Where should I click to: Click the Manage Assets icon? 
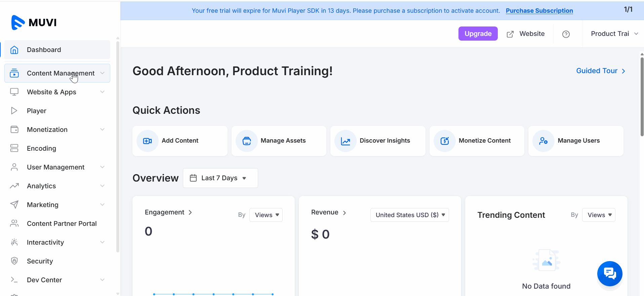pos(246,141)
